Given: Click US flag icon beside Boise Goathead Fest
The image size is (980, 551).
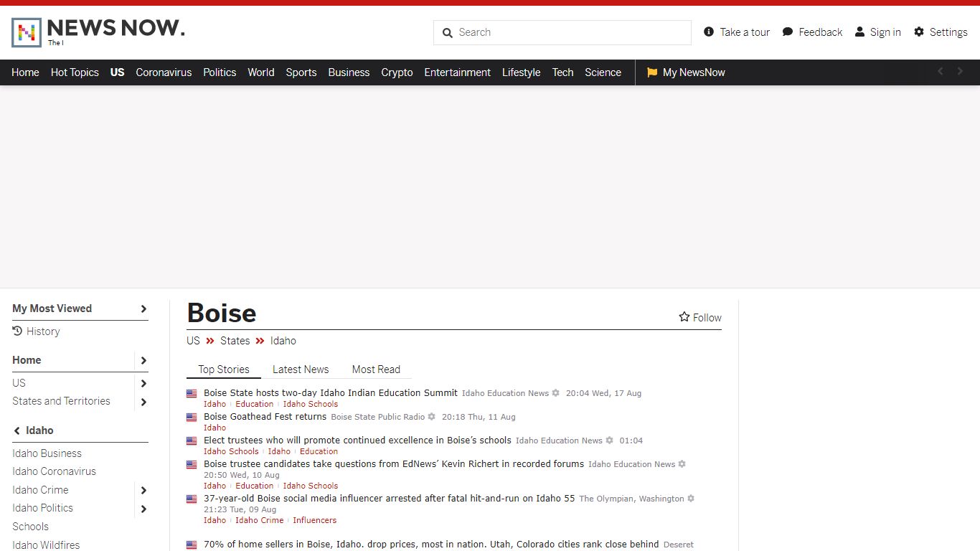Looking at the screenshot, I should click(x=192, y=418).
